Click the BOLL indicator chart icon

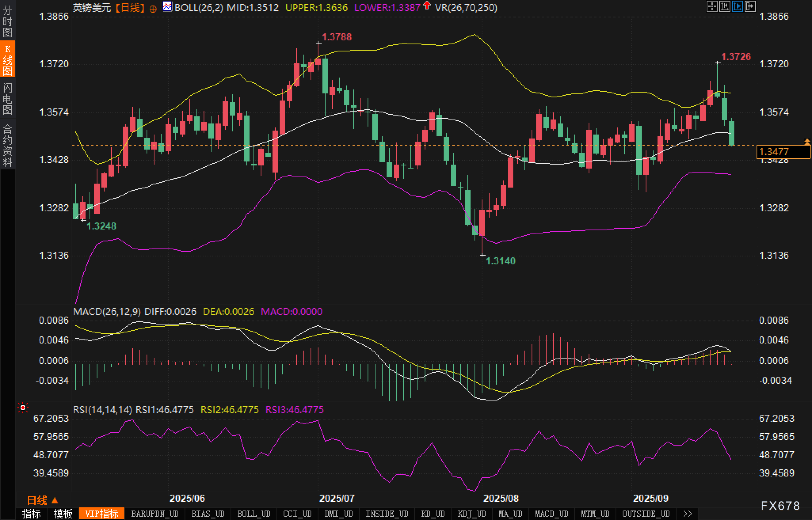[168, 7]
